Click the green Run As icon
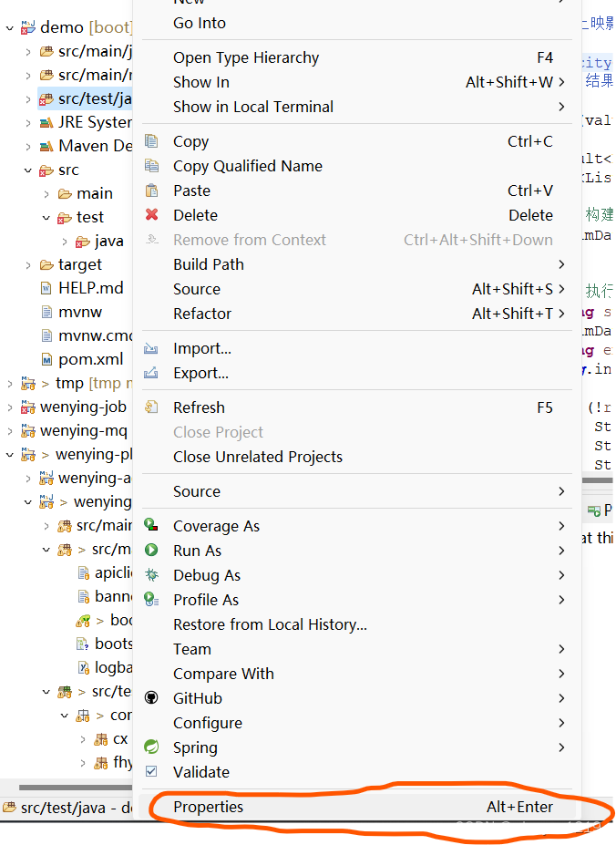The width and height of the screenshot is (616, 845). tap(151, 550)
